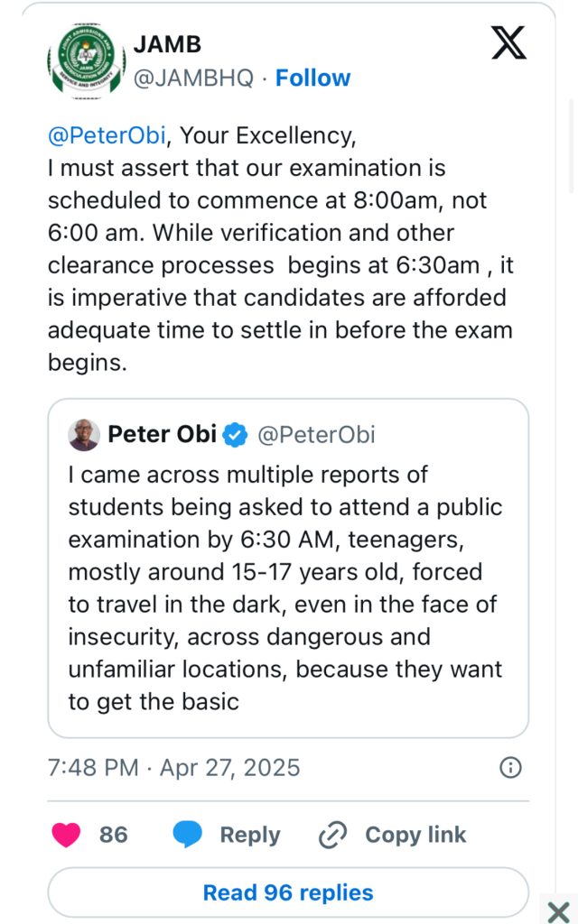578x924 pixels.
Task: Like the tweet with the heart icon
Action: [66, 835]
